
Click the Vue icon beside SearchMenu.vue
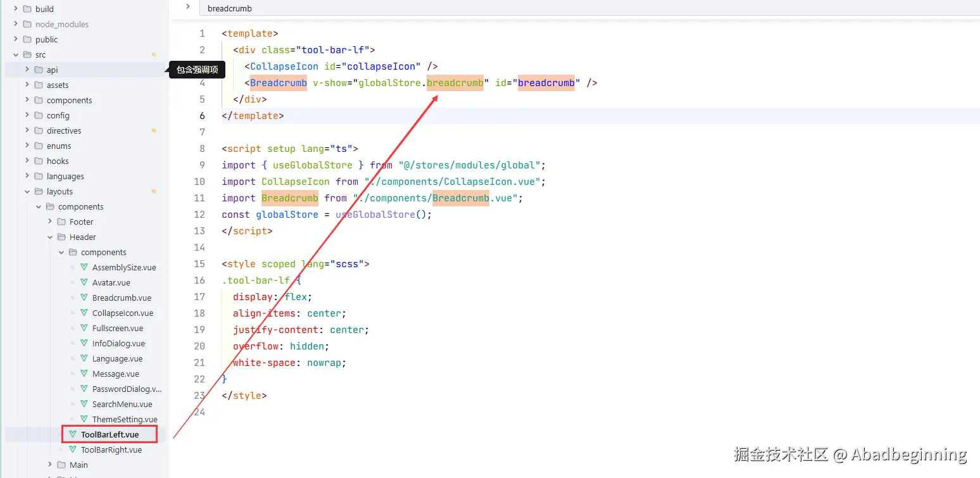[84, 404]
